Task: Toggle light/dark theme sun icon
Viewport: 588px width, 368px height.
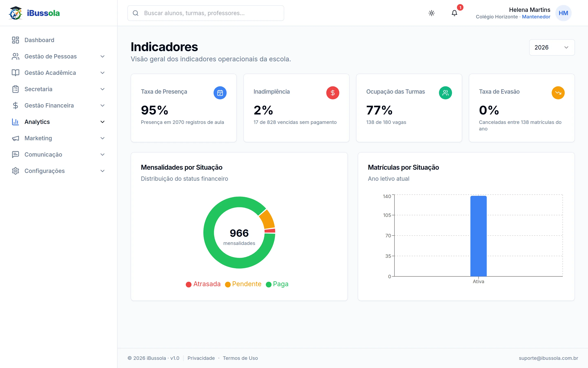Action: click(x=432, y=13)
